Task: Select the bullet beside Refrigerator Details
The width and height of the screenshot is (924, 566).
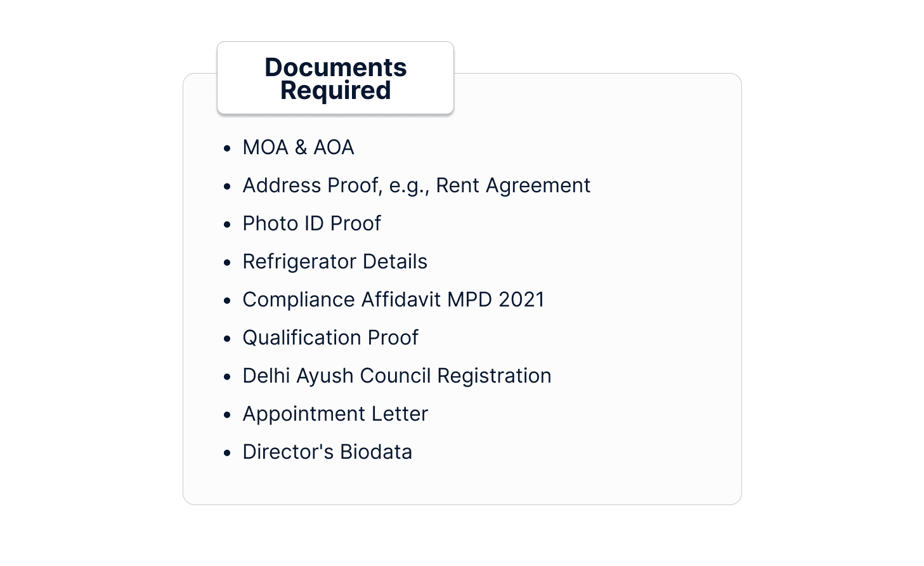Action: [227, 263]
